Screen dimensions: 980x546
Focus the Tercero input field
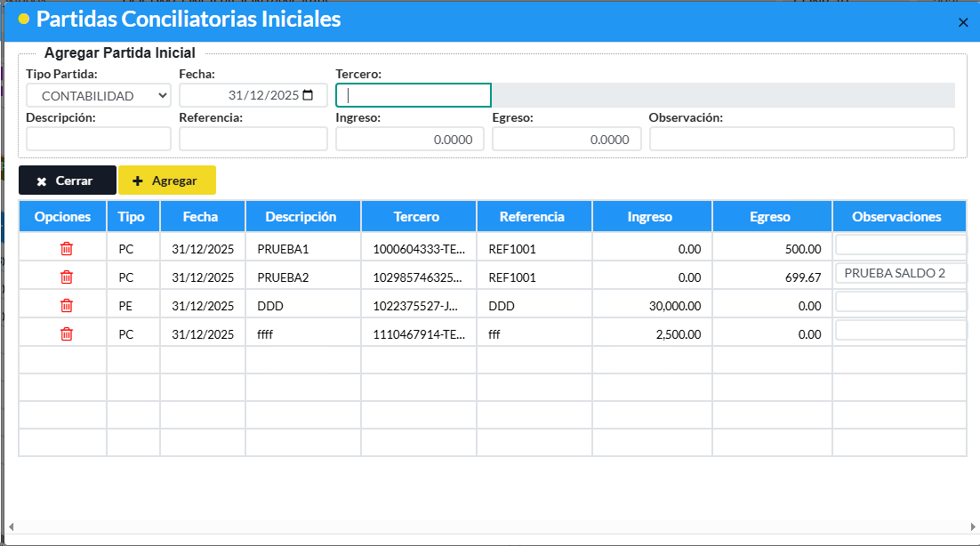click(414, 95)
